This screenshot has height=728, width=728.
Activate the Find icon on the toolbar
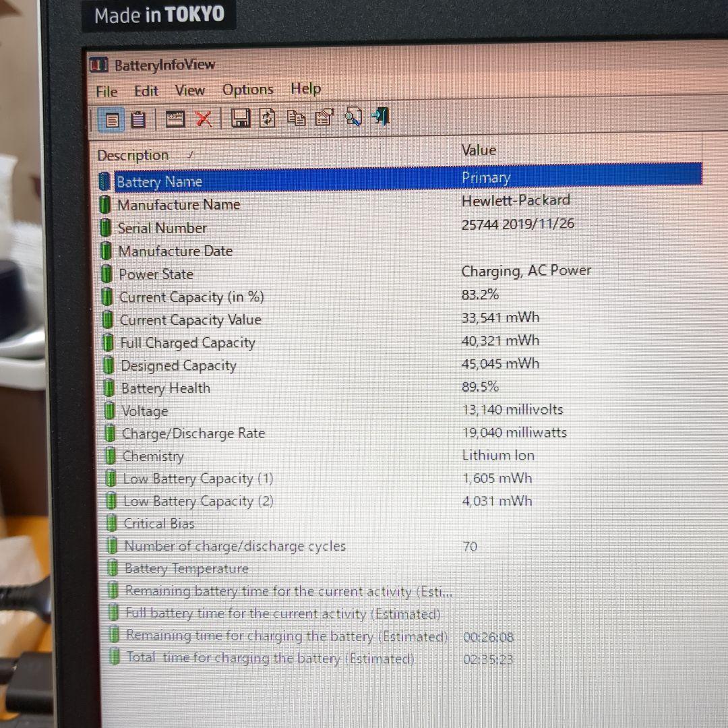353,117
